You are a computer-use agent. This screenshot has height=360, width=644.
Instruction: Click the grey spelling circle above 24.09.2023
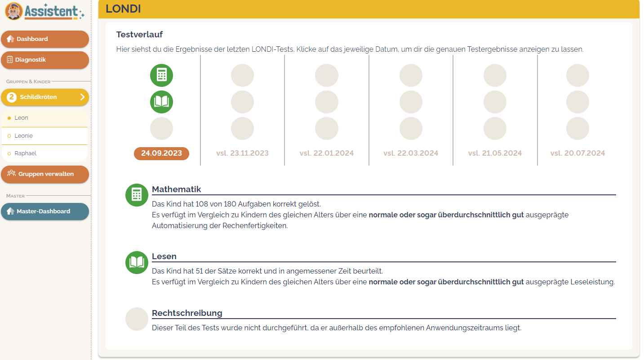point(161,128)
